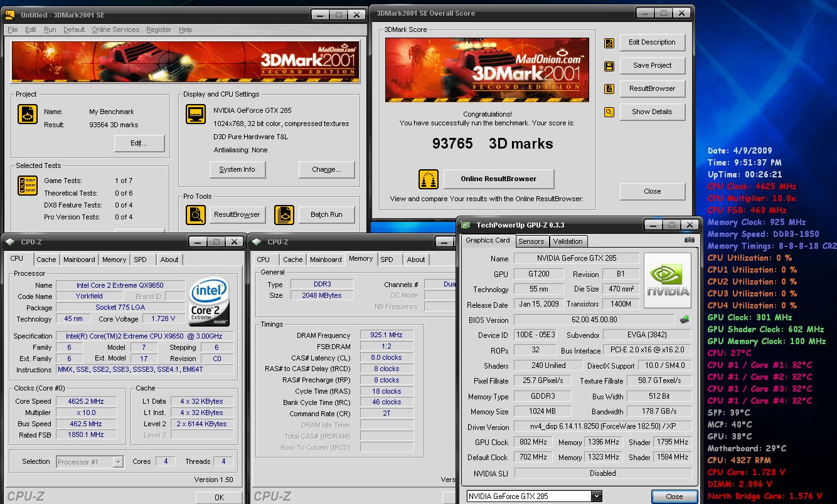Screen dimensions: 837x504
Task: Click the floppy disk icon beside Save Project
Action: 609,66
